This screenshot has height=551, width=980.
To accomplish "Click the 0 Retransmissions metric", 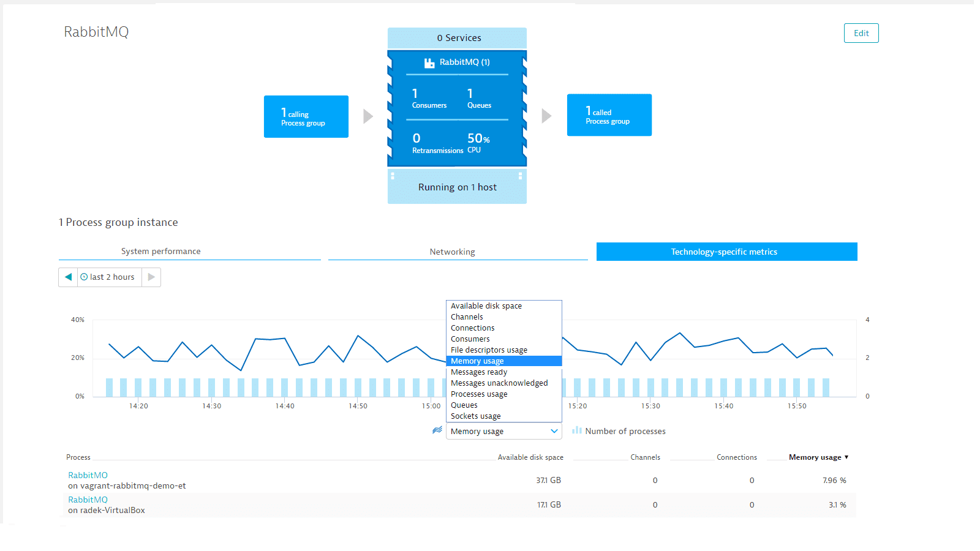I will (437, 143).
